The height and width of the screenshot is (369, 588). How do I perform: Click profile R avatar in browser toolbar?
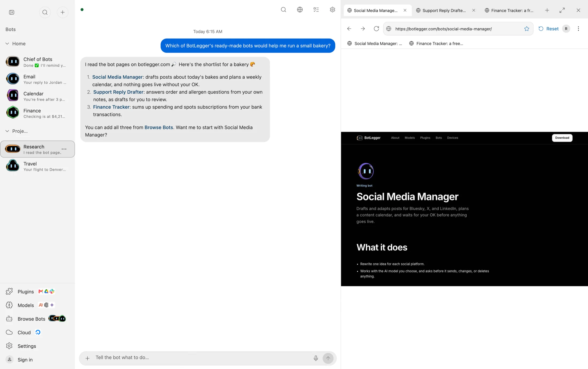coord(566,29)
